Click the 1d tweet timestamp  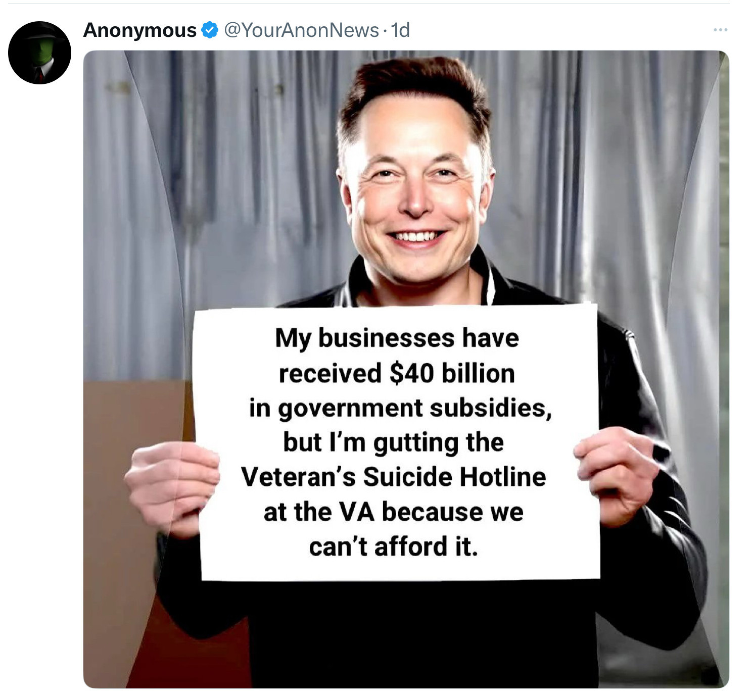[400, 30]
